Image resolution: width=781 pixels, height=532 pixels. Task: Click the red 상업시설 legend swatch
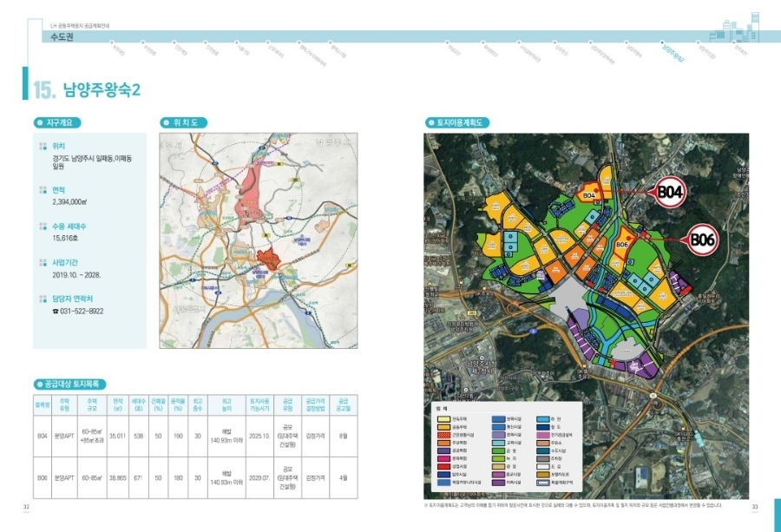point(443,467)
